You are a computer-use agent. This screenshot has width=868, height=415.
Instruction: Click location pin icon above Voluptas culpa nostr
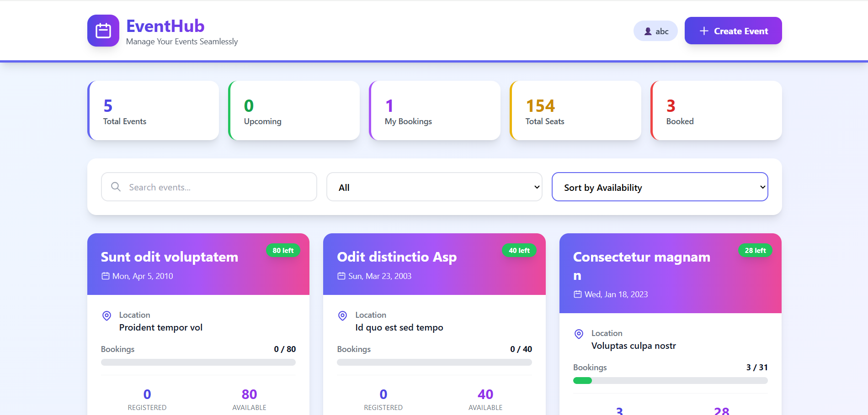579,334
